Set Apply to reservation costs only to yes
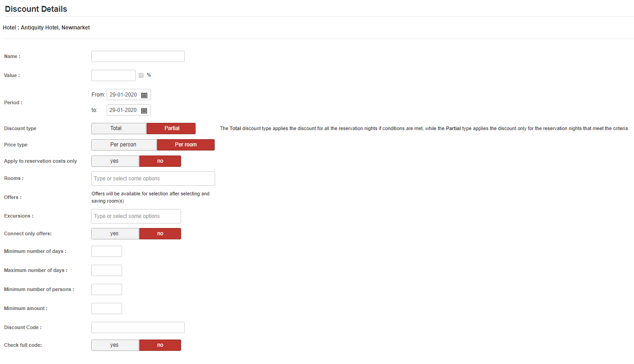634x364 pixels. [115, 161]
